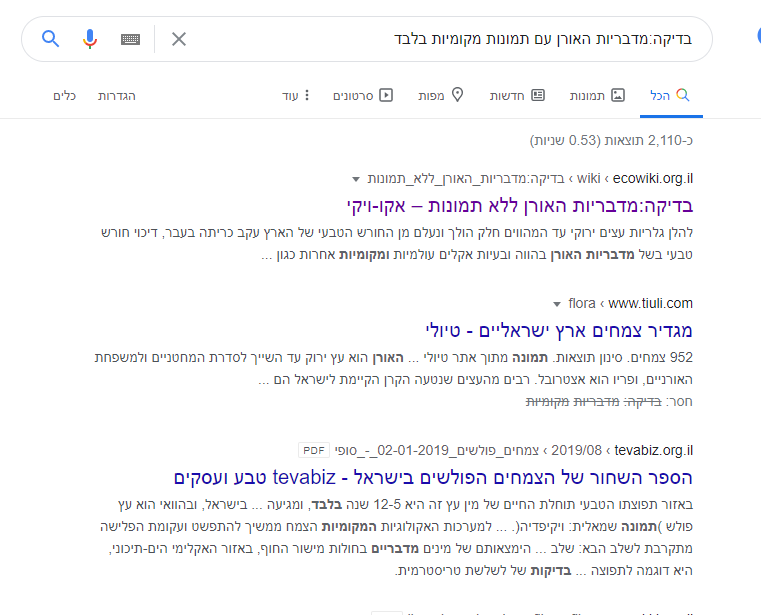Clear the search query with the X
This screenshot has height=615, width=761.
pos(179,39)
